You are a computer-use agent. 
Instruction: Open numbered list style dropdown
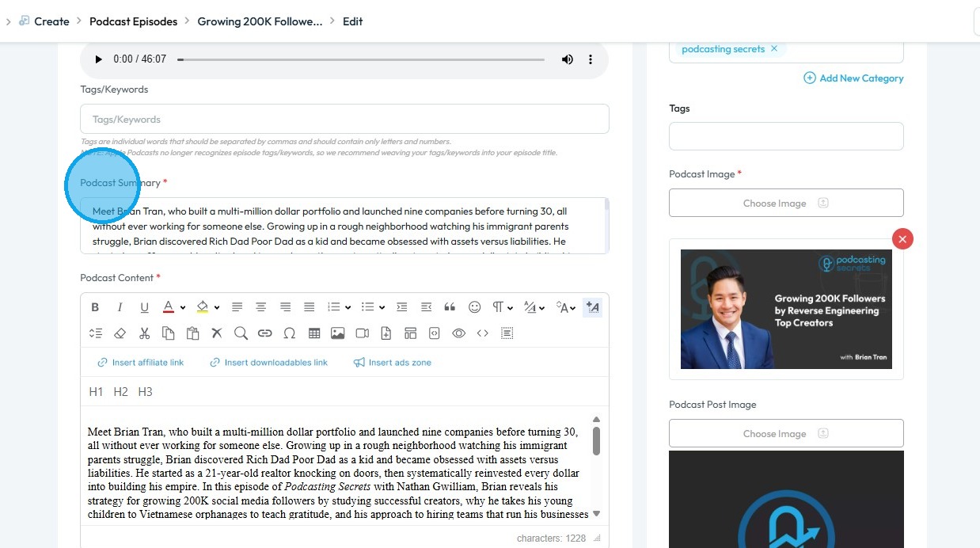click(x=348, y=307)
